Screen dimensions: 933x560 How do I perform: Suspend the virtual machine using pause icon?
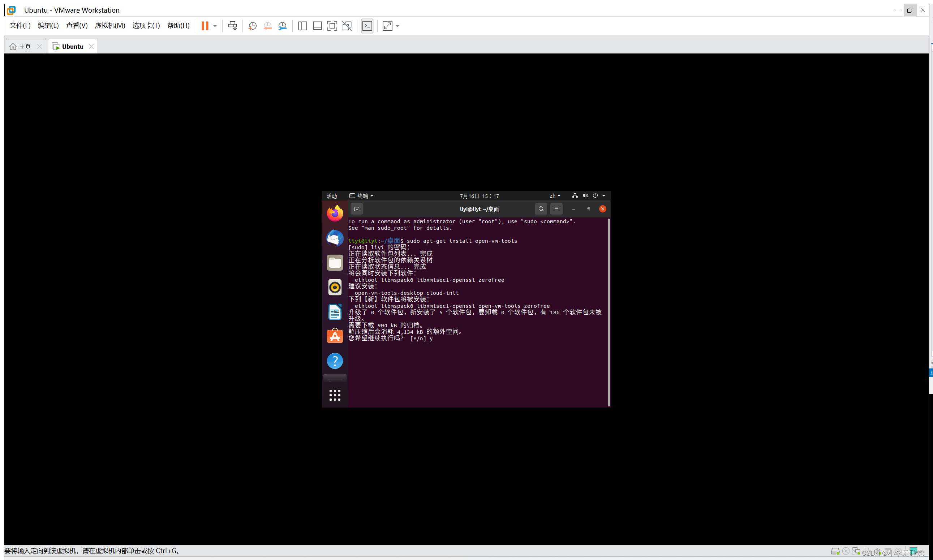point(205,26)
